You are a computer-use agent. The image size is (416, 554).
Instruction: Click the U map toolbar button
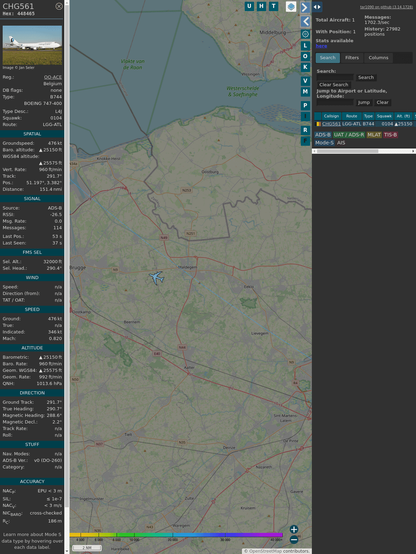[249, 6]
